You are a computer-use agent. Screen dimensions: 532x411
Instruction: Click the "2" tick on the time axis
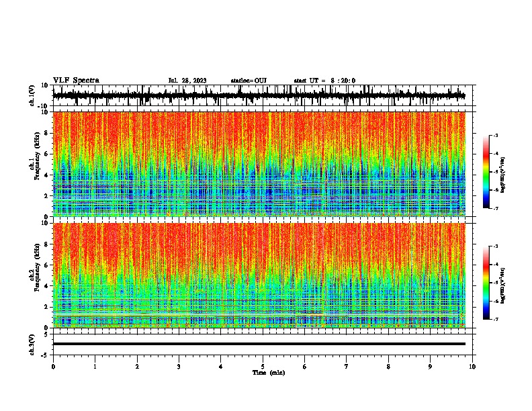(137, 367)
